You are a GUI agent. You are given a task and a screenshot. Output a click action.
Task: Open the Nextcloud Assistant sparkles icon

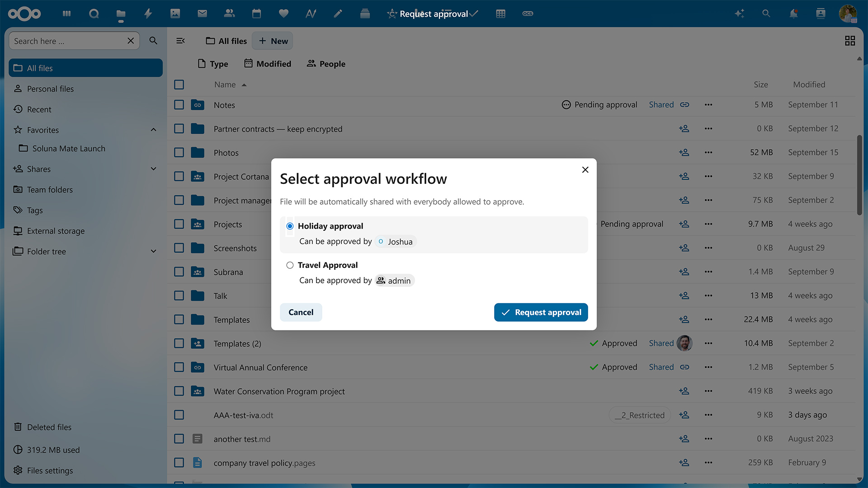tap(739, 14)
